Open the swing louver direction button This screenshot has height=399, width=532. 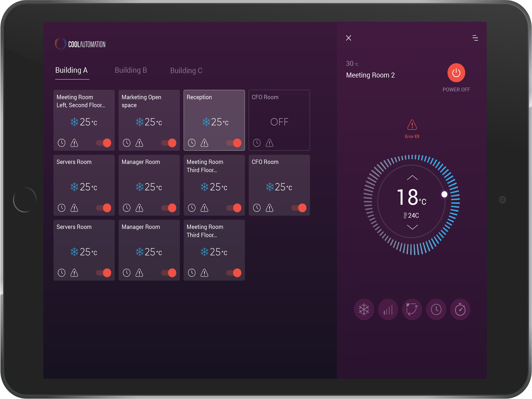412,309
